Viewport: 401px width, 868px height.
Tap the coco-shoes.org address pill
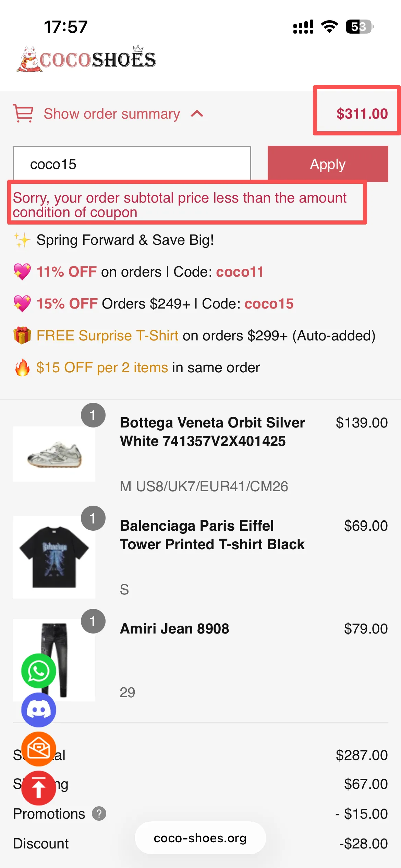[x=200, y=838]
